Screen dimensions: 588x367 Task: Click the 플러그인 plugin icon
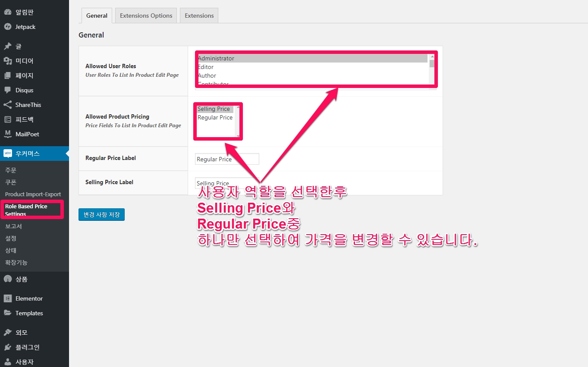pyautogui.click(x=7, y=347)
